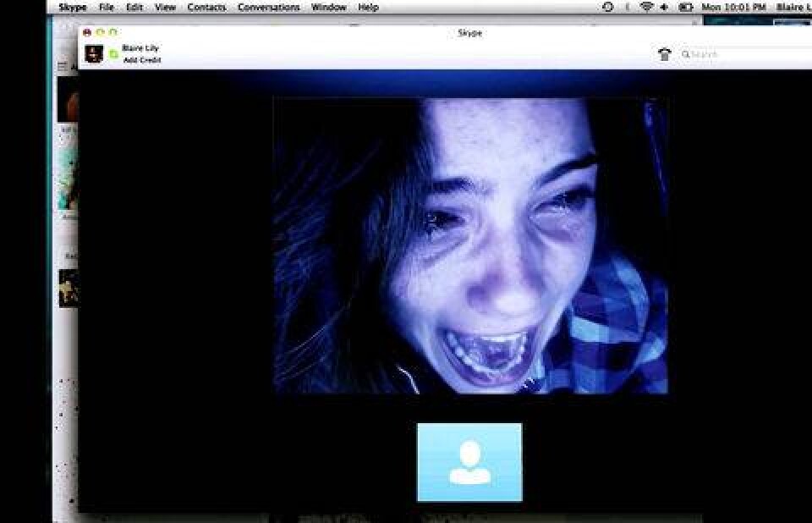812x523 pixels.
Task: Click the Add Credit link
Action: click(142, 60)
